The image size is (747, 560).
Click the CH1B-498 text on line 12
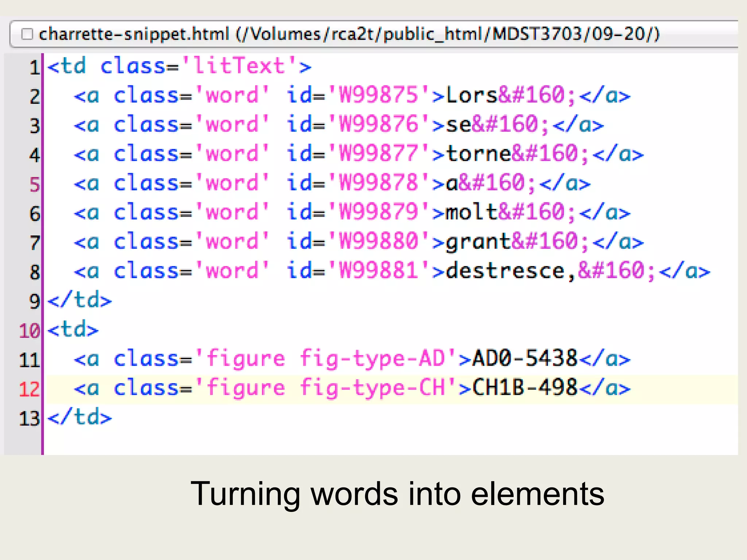(525, 387)
